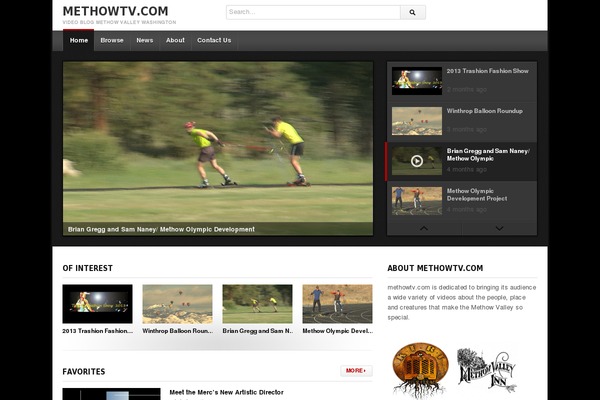Open Of Interest Brian Gregg thumbnail
The image size is (600, 400).
point(258,304)
